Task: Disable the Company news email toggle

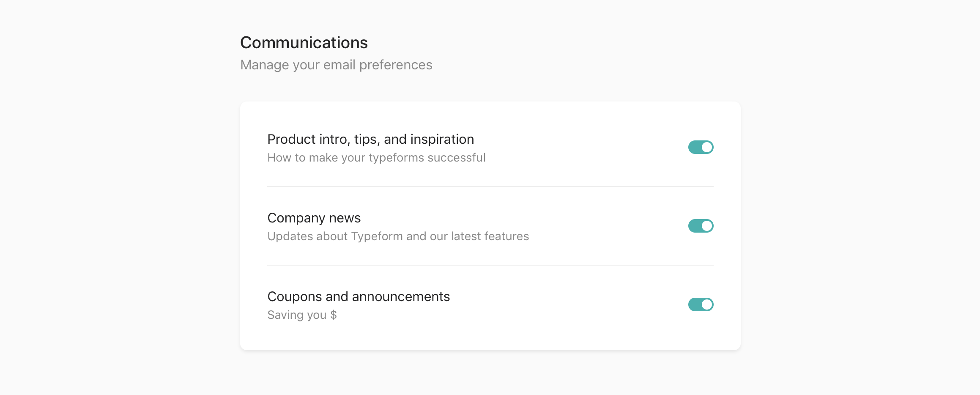Action: click(701, 226)
